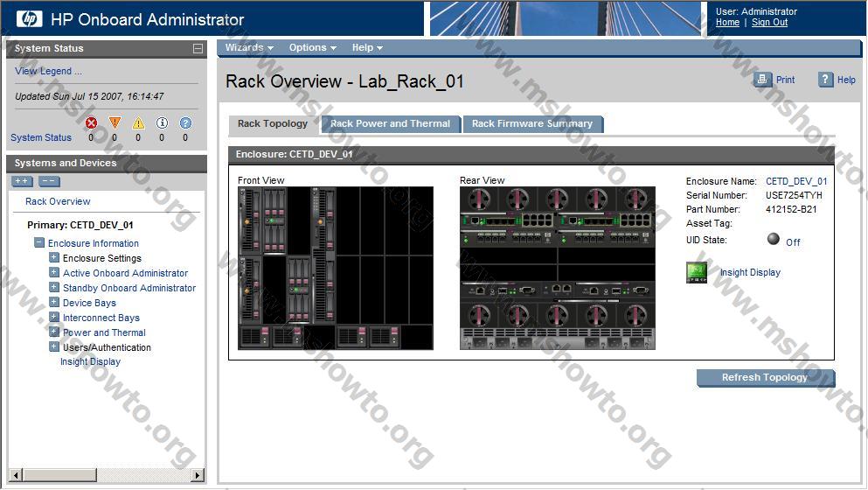868x490 pixels.
Task: Click the System Status link
Action: tap(41, 137)
